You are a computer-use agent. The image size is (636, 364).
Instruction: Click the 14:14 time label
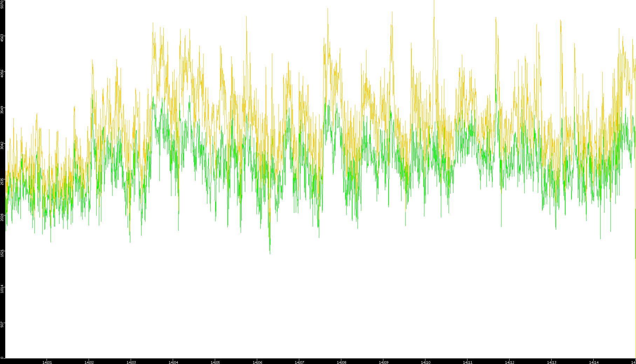(594, 362)
